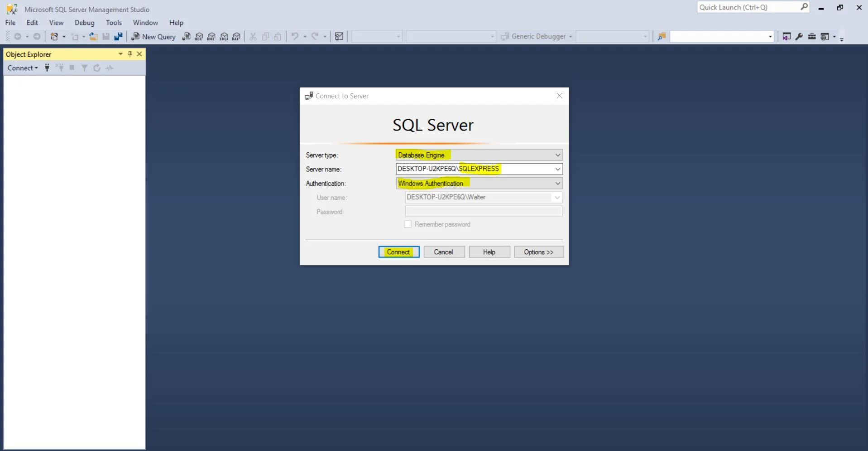
Task: Click the Connect Object Explorer plug icon
Action: coord(47,68)
